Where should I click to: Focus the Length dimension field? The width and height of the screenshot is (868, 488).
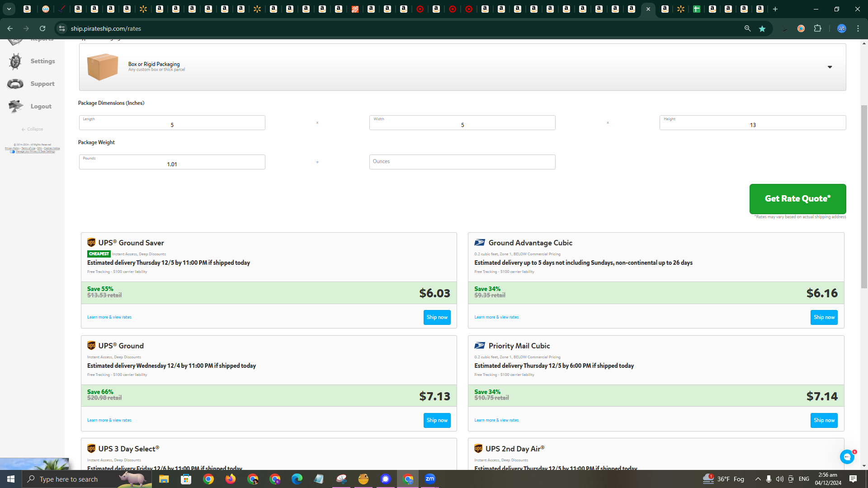172,122
